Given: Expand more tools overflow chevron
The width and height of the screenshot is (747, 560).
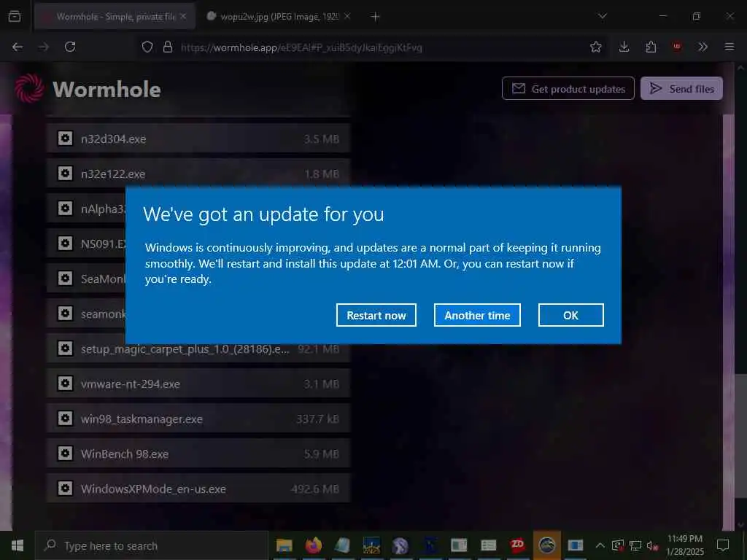Looking at the screenshot, I should tap(703, 47).
